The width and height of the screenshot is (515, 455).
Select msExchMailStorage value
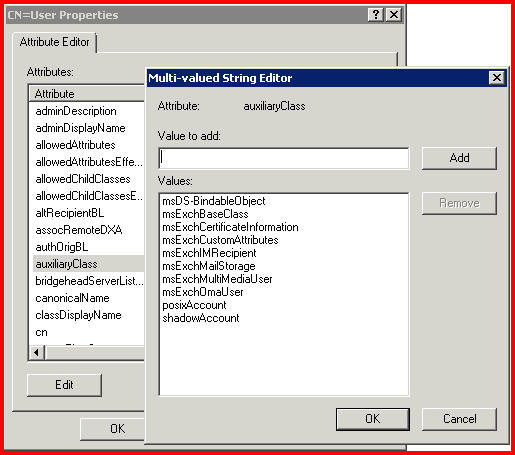[209, 266]
